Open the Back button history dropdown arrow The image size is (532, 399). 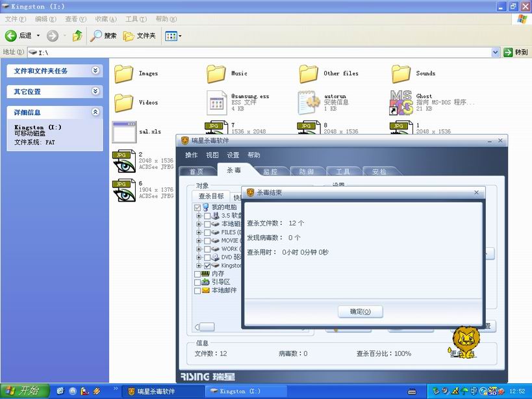tap(38, 35)
